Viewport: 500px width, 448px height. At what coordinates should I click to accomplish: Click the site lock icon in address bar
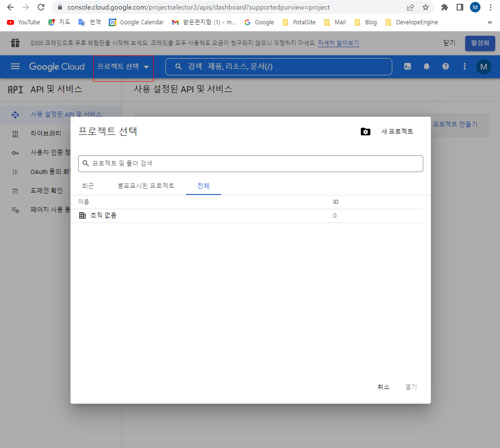[x=60, y=7]
